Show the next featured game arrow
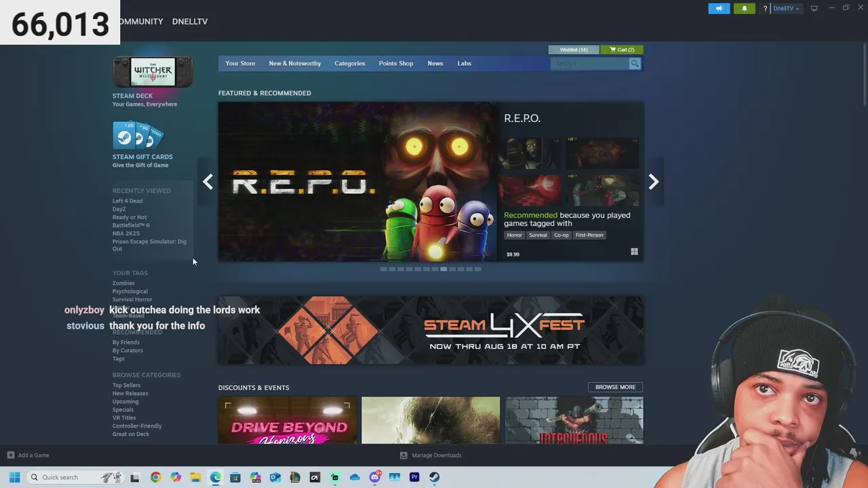Screen dimensions: 868x488 pos(654,182)
